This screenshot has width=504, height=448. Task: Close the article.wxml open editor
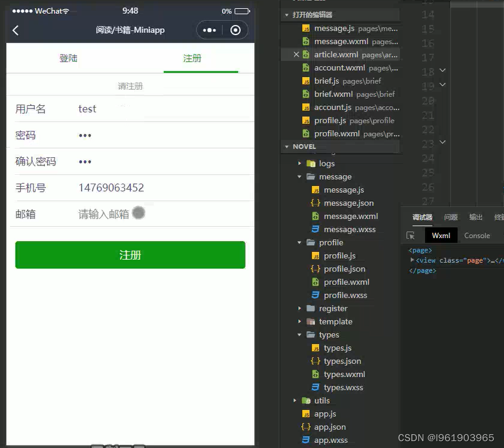(296, 55)
